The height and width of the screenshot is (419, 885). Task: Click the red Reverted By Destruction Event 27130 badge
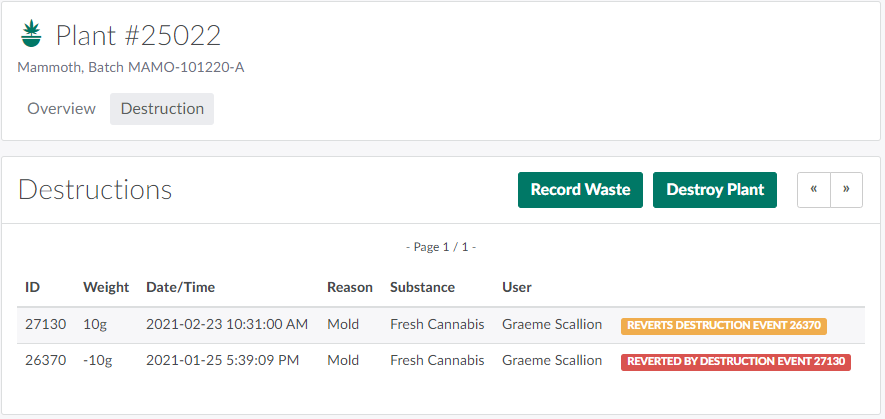pos(735,362)
